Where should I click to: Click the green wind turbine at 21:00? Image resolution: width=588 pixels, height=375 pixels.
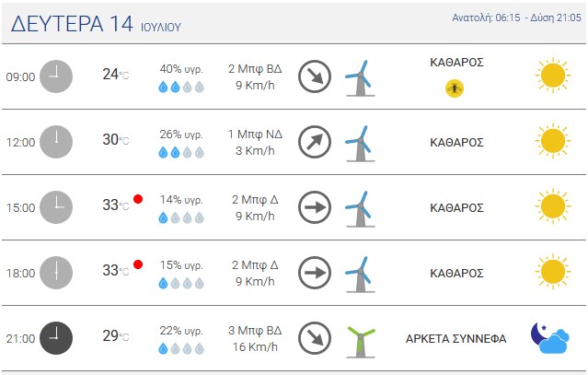[361, 342]
